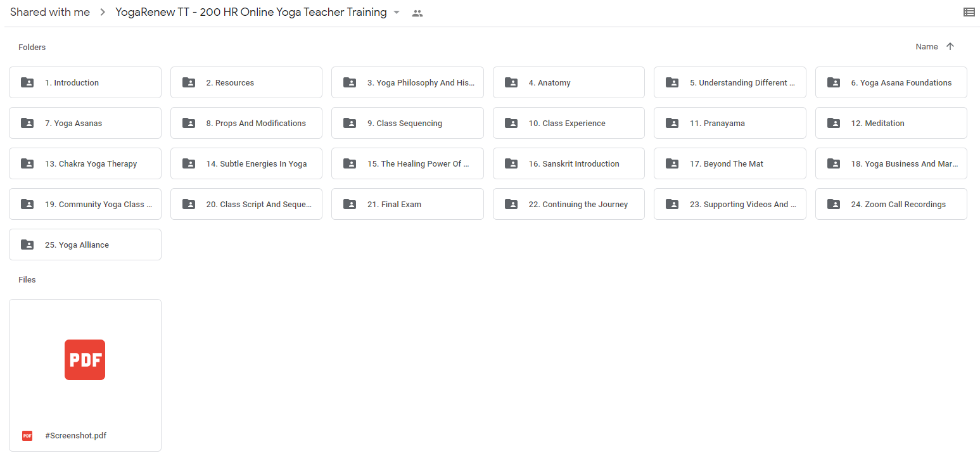Screen dimensions: 980x458
Task: Click folder icon of 1. Introduction
Action: [x=27, y=82]
